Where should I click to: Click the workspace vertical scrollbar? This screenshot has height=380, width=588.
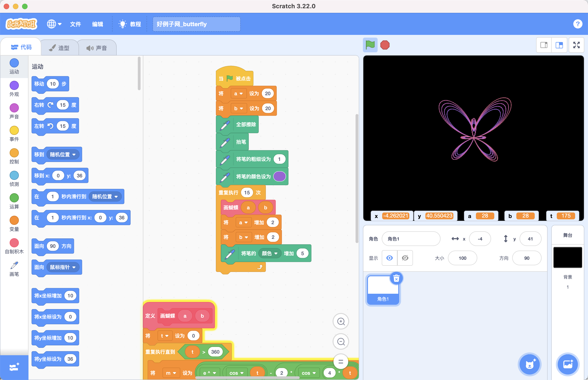pyautogui.click(x=357, y=178)
